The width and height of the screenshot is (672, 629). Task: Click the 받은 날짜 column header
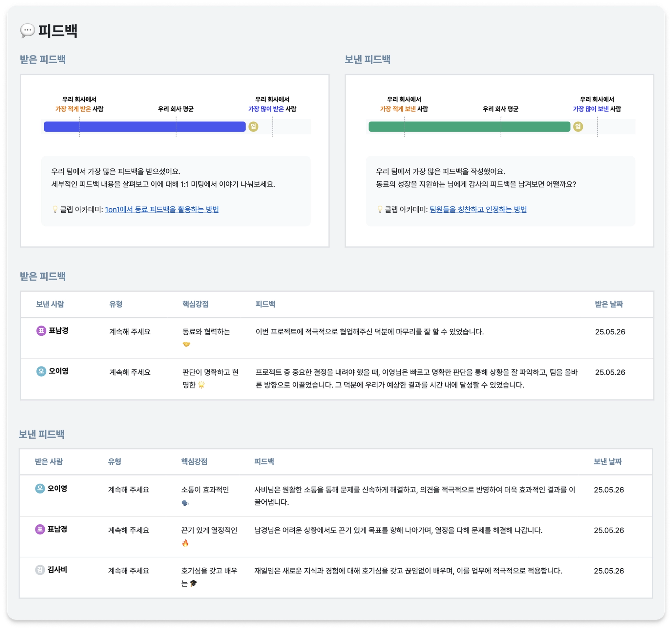[609, 304]
